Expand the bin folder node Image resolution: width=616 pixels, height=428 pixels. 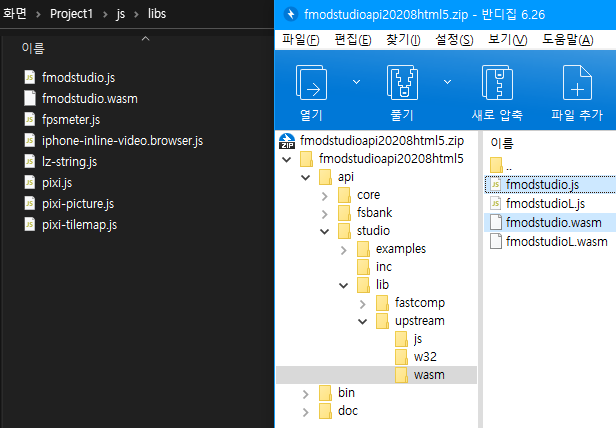click(x=306, y=394)
